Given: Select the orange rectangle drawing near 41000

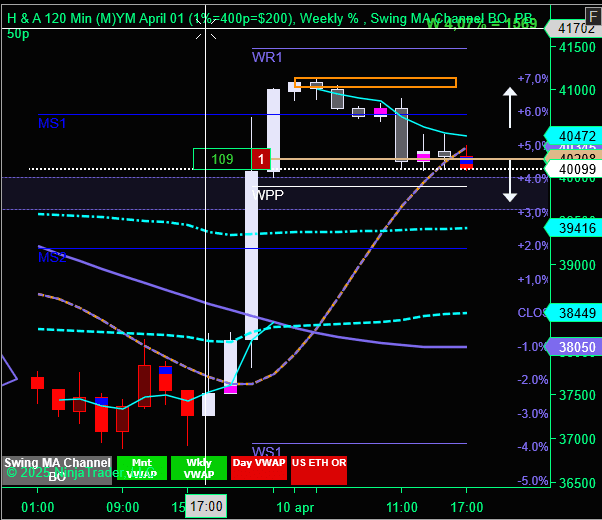Looking at the screenshot, I should pyautogui.click(x=375, y=83).
